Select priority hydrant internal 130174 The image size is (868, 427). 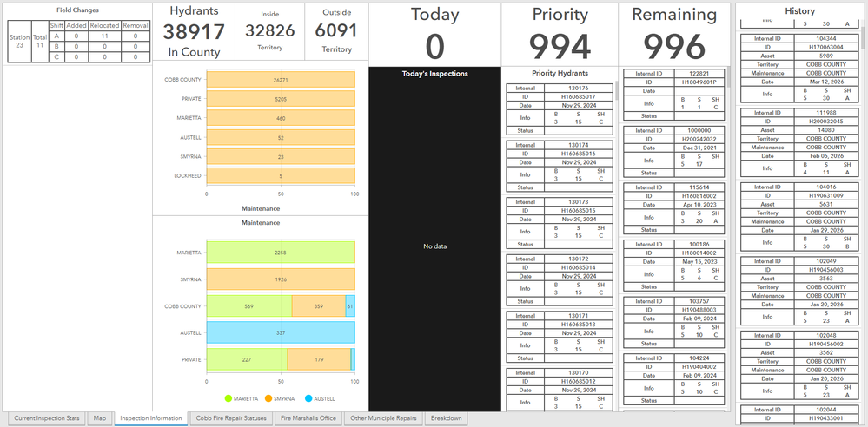pos(578,145)
